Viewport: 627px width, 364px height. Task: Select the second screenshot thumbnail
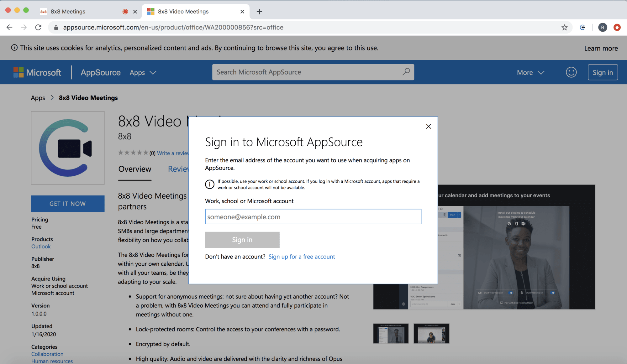[x=431, y=333]
